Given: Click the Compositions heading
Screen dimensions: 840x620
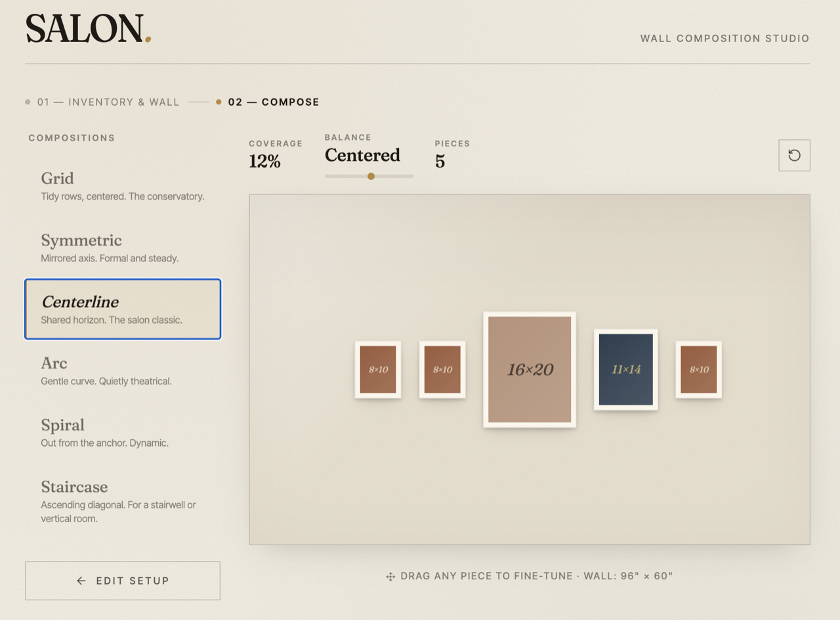Looking at the screenshot, I should pos(72,138).
